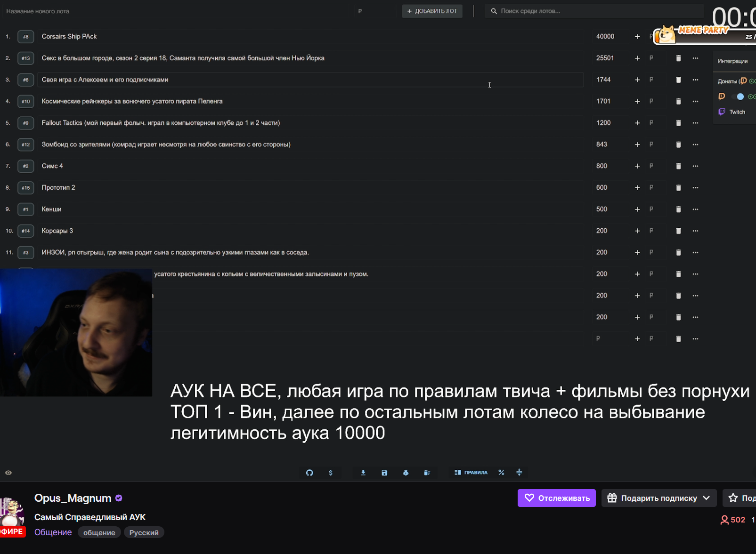756x554 pixels.
Task: Open more options for Fallout Tactics lot
Action: coord(695,123)
